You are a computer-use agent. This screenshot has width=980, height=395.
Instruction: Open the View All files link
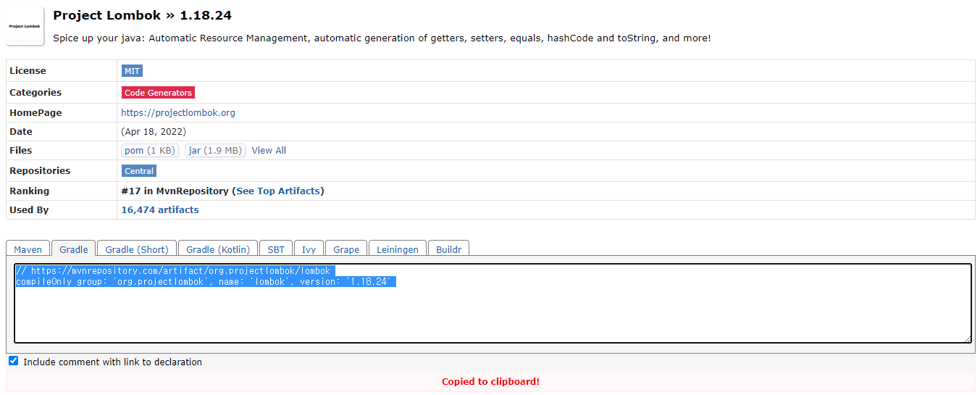click(269, 151)
